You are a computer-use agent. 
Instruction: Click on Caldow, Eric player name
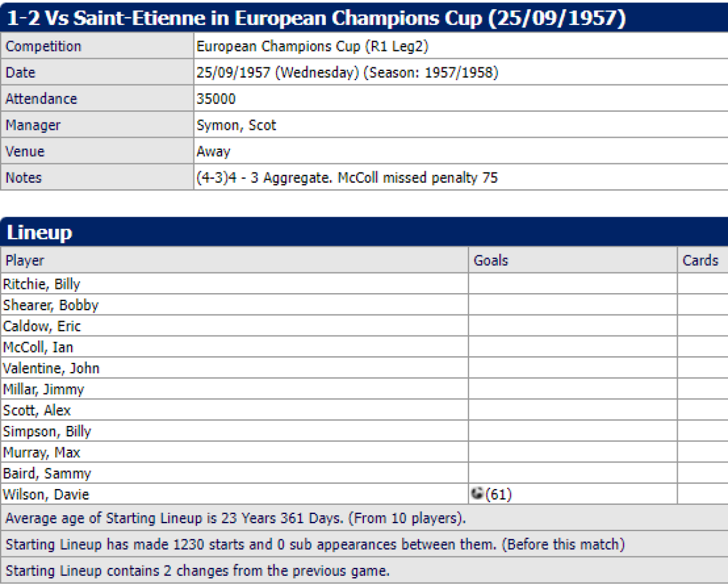coord(42,326)
